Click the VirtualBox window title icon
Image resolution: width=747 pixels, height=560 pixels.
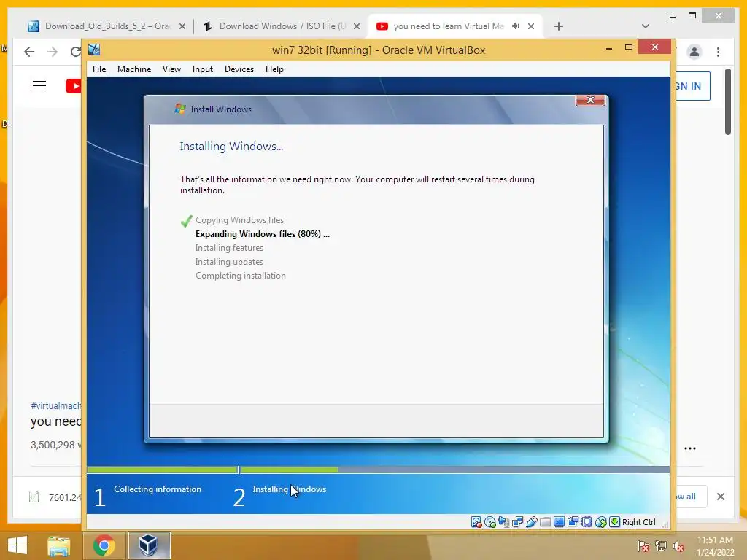point(94,50)
